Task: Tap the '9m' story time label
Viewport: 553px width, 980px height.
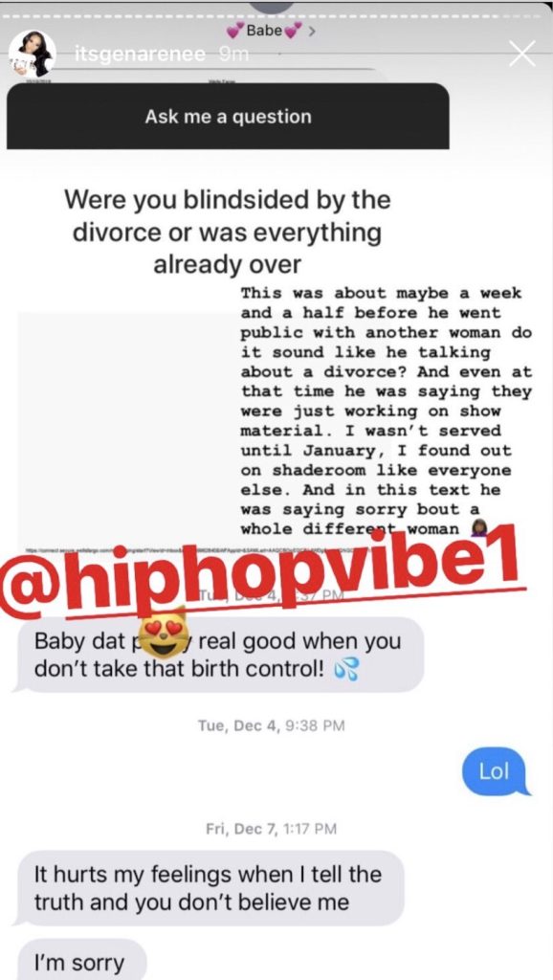Action: pyautogui.click(x=233, y=55)
